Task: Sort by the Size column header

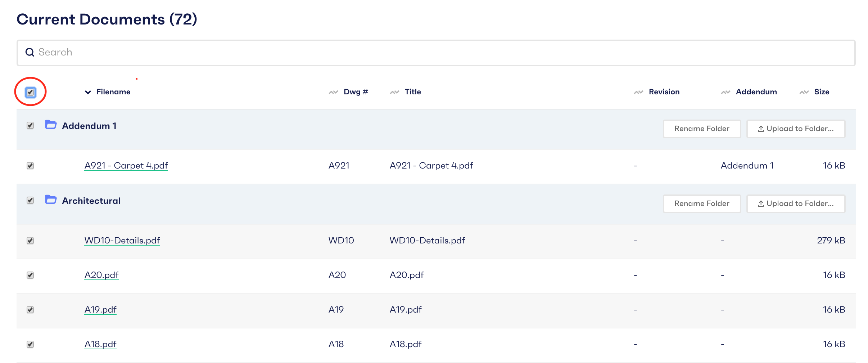Action: point(822,92)
